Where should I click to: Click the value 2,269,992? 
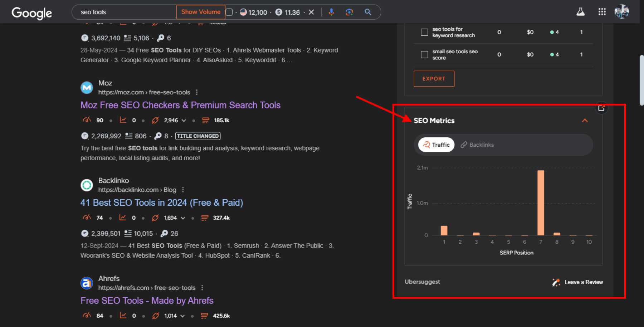[x=106, y=136]
